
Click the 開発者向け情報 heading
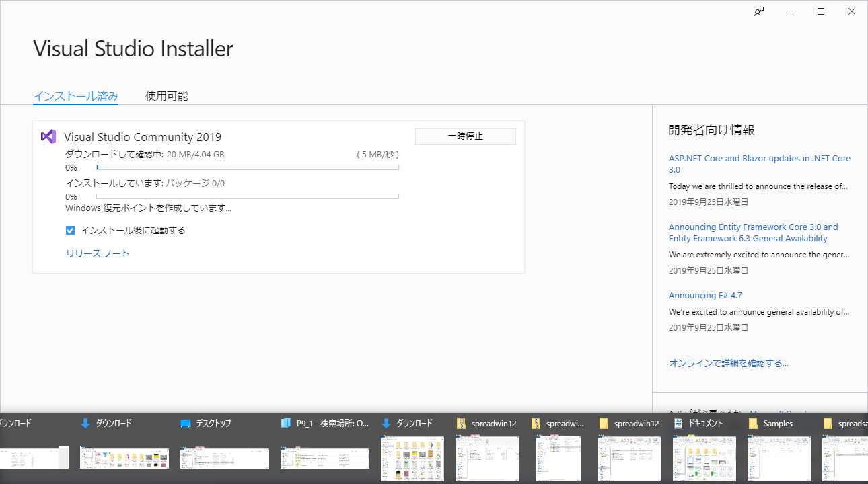[x=711, y=130]
